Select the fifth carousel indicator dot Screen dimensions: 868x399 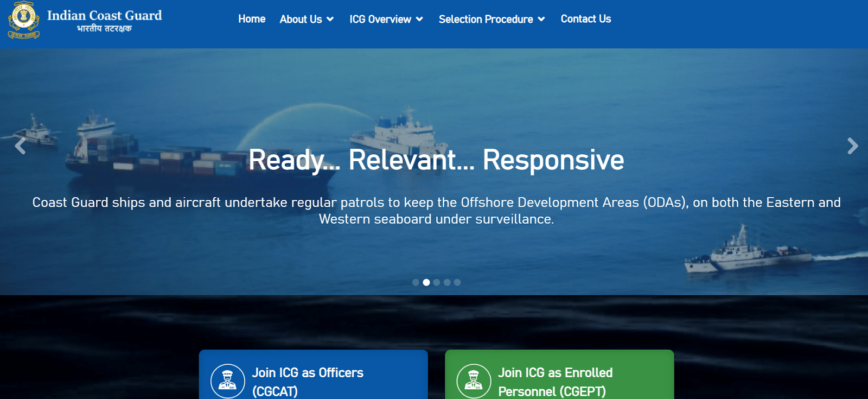tap(457, 282)
